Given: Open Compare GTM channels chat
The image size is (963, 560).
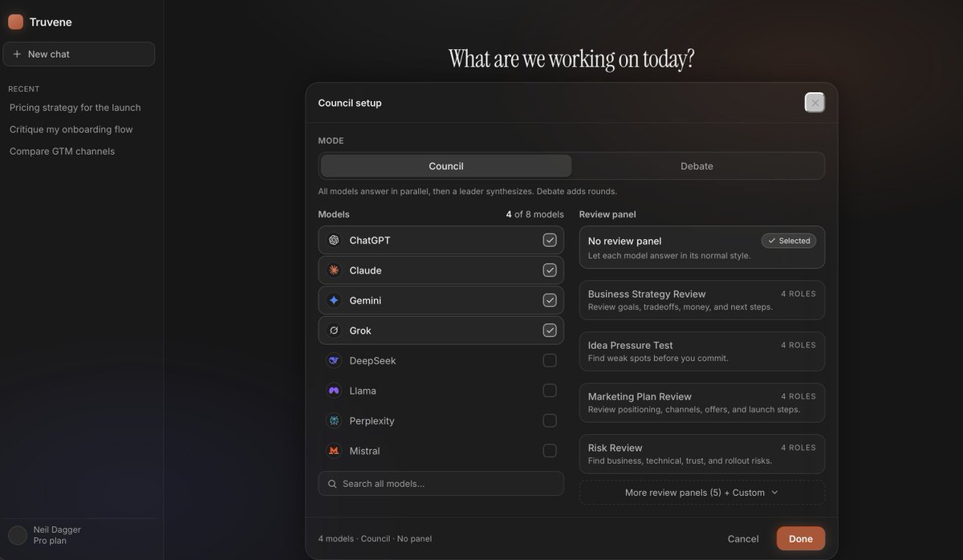Looking at the screenshot, I should 62,151.
